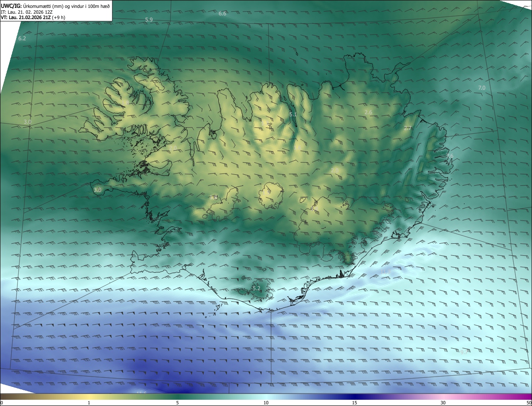
Task: Click the title 'Úrkomumætti (mm) og vindur í 100m hæð'
Action: coord(66,6)
